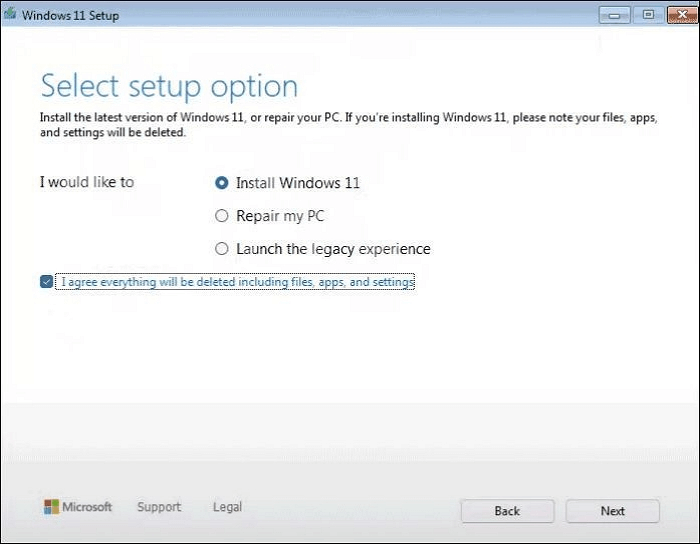Screen dimensions: 700x544
Task: Open the Legal link
Action: pos(228,507)
